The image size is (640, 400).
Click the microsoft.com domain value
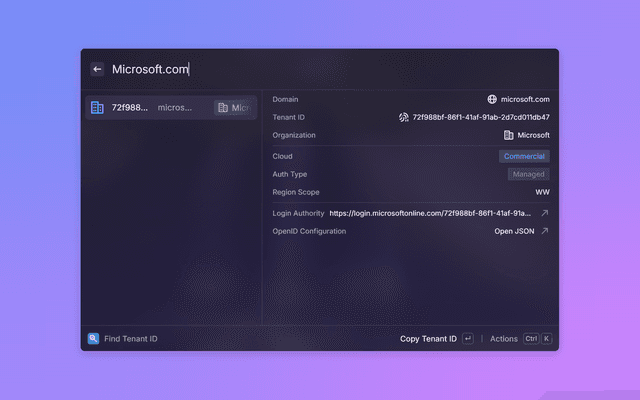[x=525, y=99]
